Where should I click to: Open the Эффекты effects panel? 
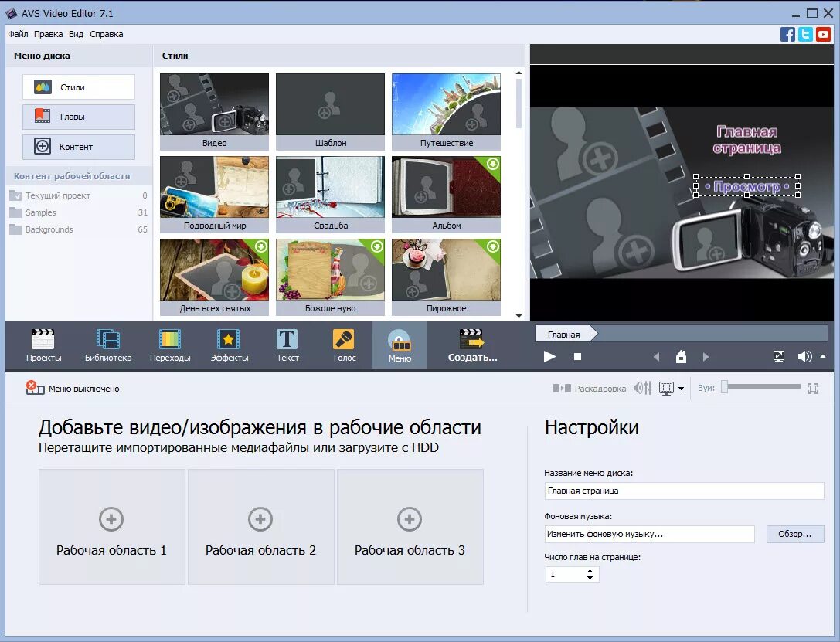pyautogui.click(x=229, y=345)
